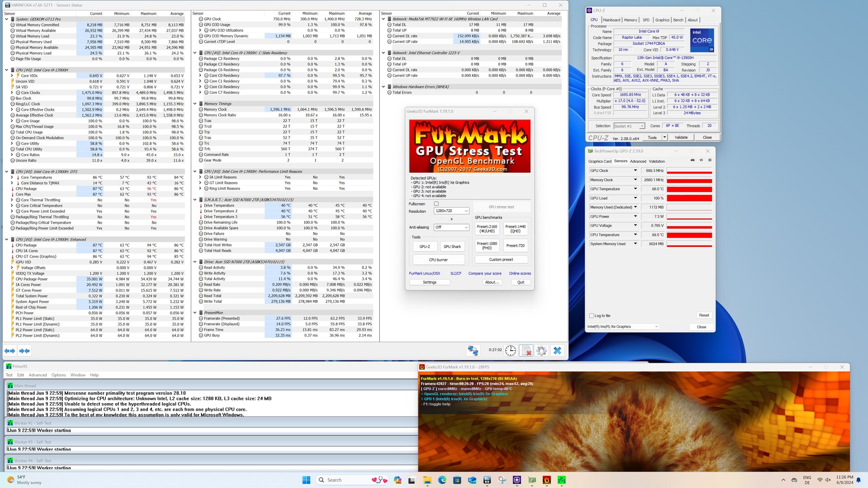Run FurMark Preset:1080 (FHD) benchmark
Screen dimensions: 868x488
(486, 245)
